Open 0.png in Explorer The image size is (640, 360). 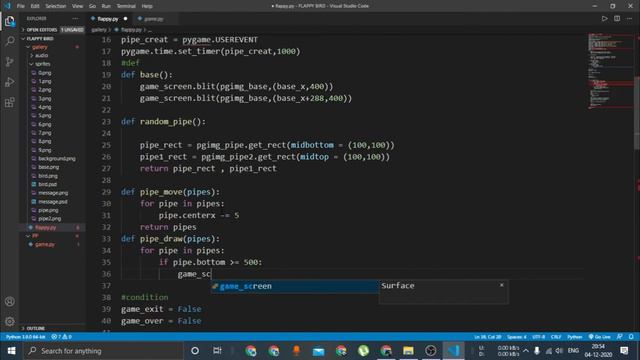(x=44, y=73)
